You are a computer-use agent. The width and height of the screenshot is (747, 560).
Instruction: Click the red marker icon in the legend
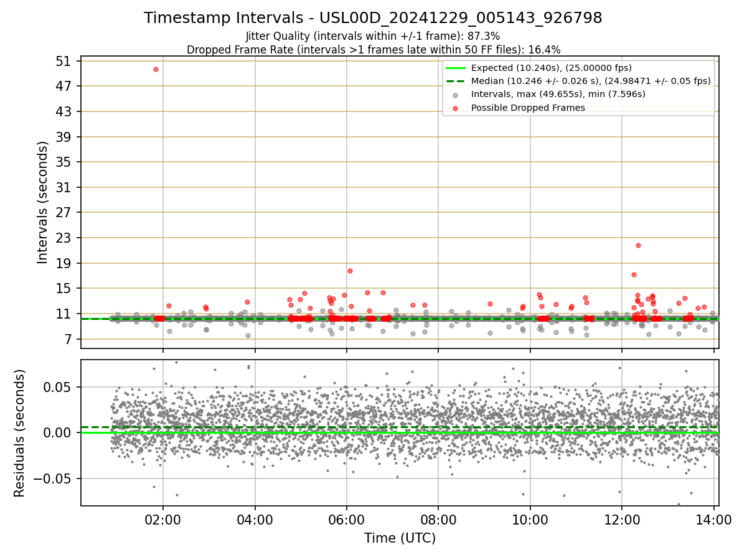click(x=456, y=108)
